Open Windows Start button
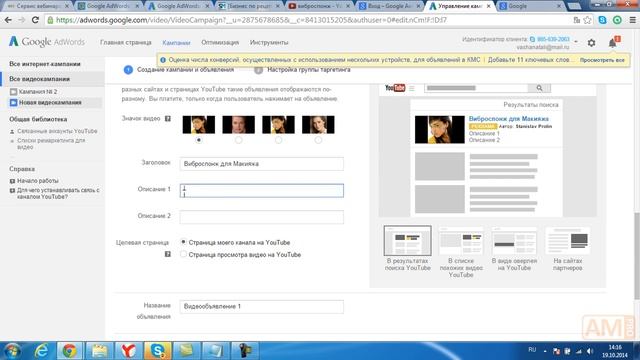Image resolution: width=640 pixels, height=360 pixels. click(x=12, y=351)
